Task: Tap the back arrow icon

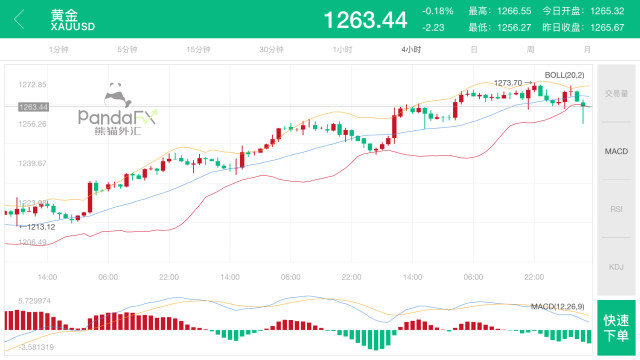Action: pyautogui.click(x=19, y=19)
